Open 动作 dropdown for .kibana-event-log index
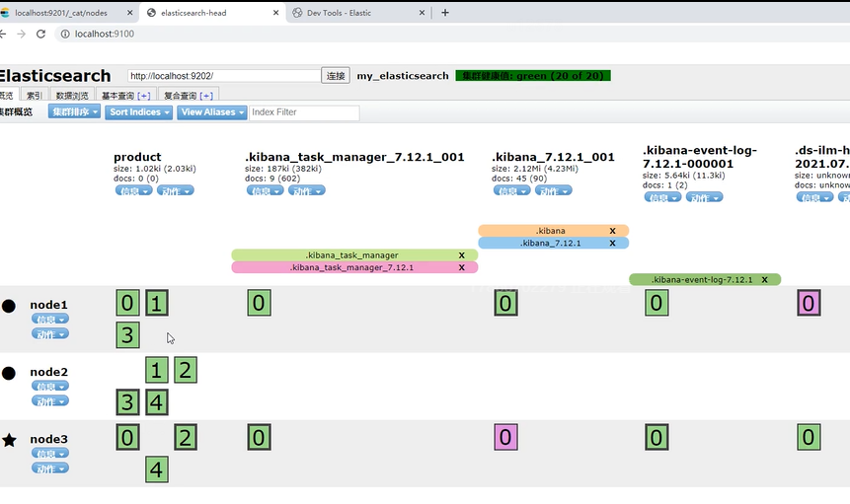Screen dimensions: 850x504 pyautogui.click(x=704, y=197)
